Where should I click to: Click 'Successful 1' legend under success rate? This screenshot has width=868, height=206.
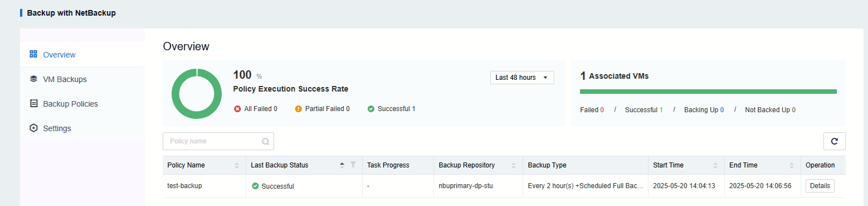(397, 109)
